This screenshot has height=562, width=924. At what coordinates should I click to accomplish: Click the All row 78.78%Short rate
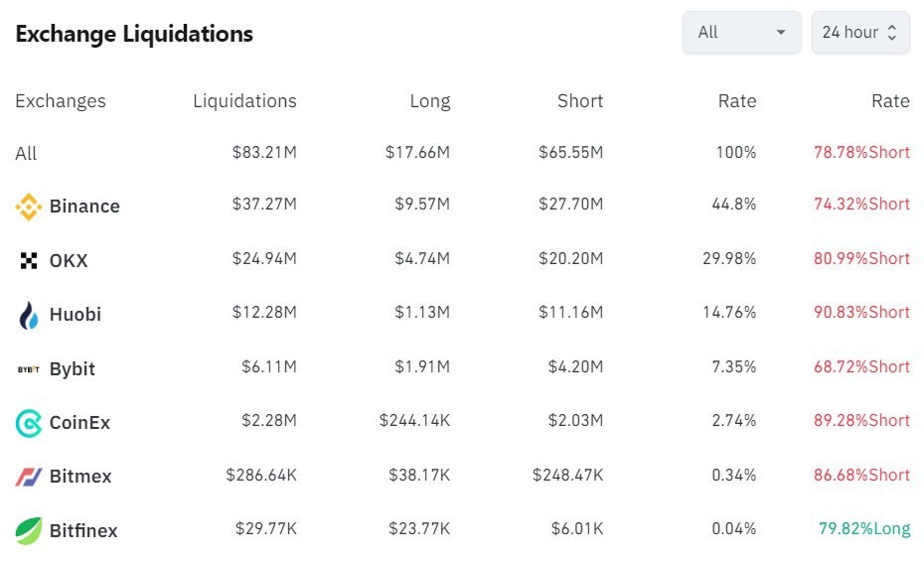(x=861, y=153)
